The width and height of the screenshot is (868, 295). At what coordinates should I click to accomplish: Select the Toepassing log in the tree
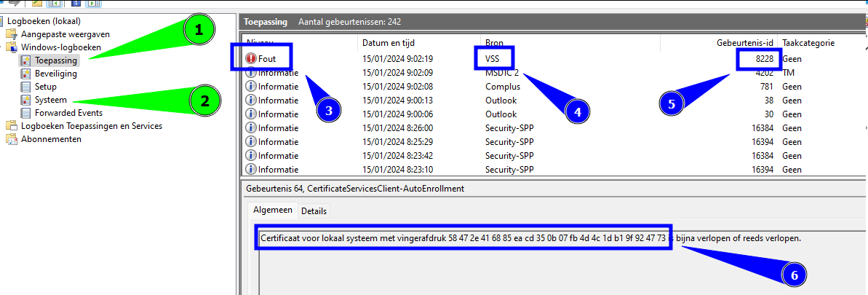[55, 60]
